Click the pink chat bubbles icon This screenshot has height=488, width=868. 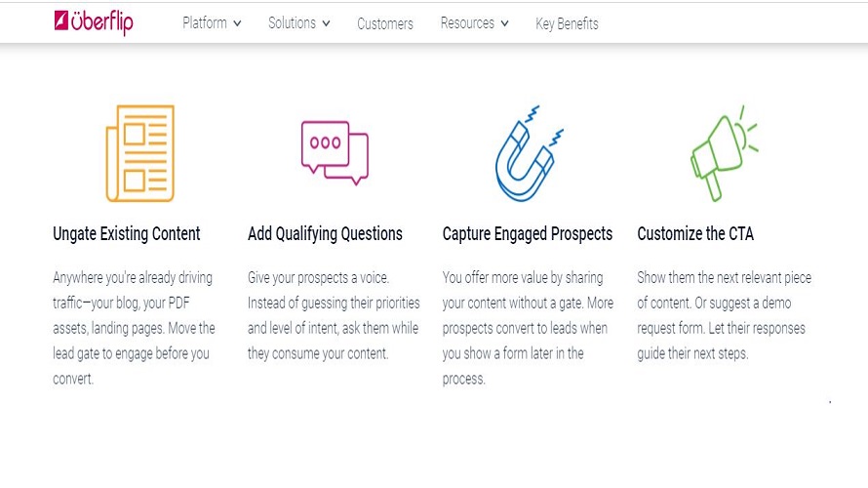(x=335, y=152)
